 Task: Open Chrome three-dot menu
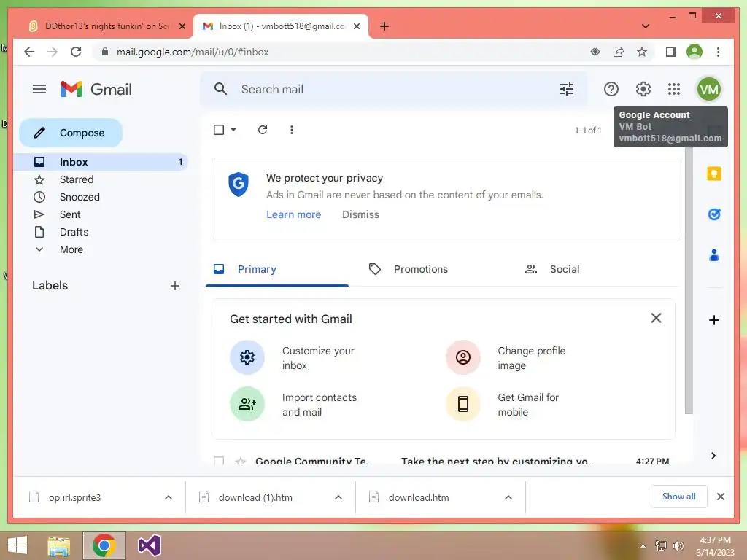(x=718, y=52)
